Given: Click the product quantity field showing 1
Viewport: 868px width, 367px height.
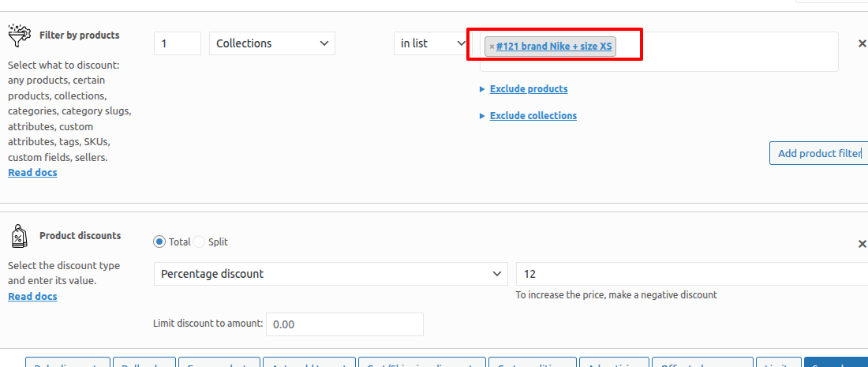Looking at the screenshot, I should 177,43.
